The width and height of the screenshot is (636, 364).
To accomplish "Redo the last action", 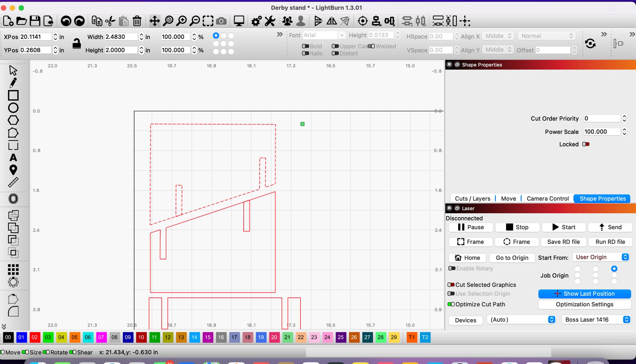I will click(x=79, y=21).
